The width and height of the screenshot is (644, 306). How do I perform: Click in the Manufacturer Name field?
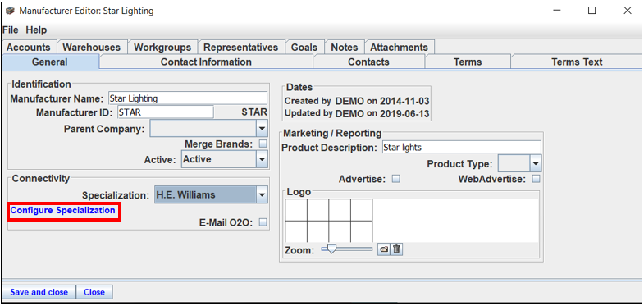(x=188, y=98)
